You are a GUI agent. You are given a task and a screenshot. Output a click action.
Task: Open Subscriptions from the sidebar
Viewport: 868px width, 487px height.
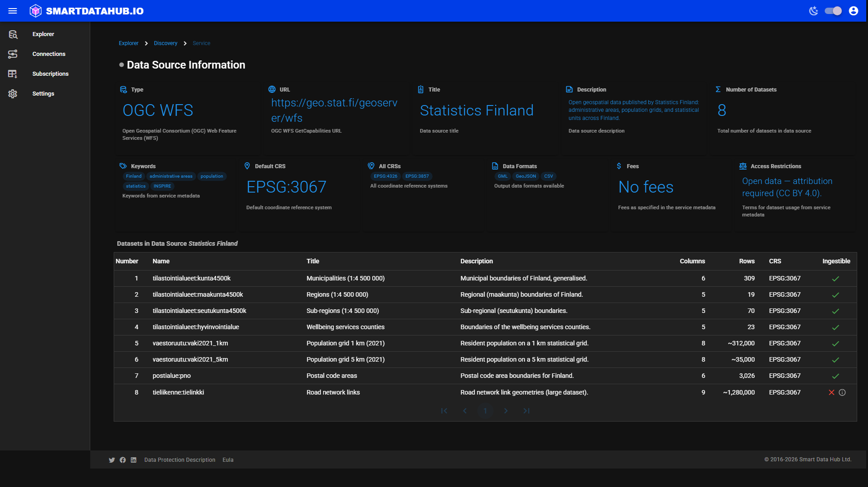(51, 74)
